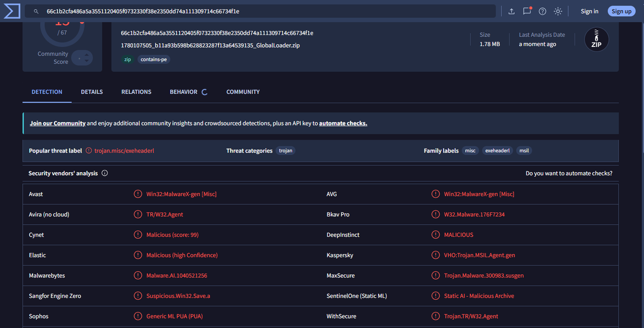
Task: Click the Popular threat label warning icon
Action: [89, 151]
